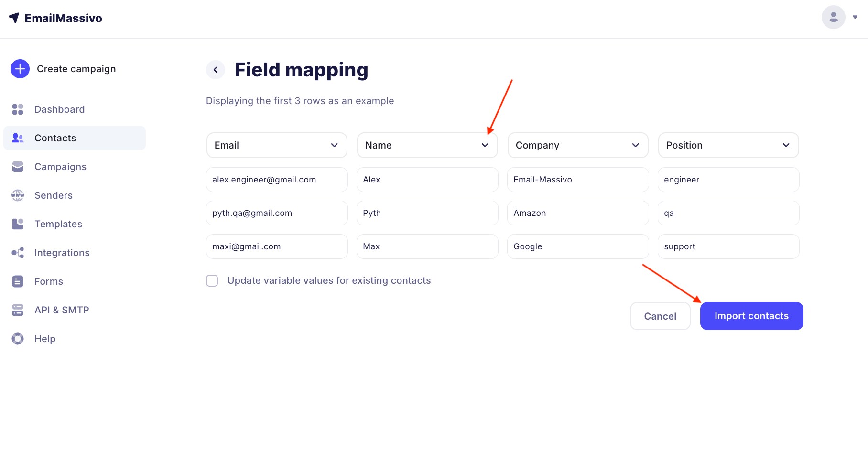Open the Company column dropdown
868x450 pixels.
(x=578, y=145)
